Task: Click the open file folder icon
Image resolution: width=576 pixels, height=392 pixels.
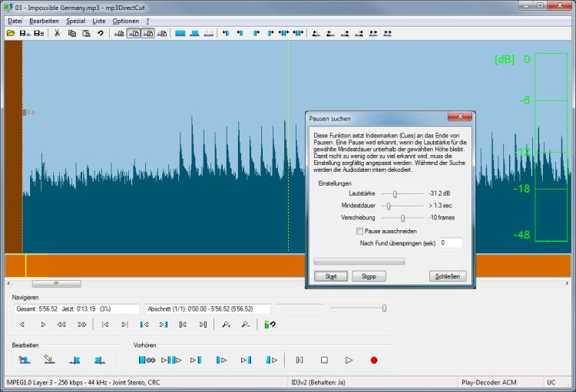Action: pyautogui.click(x=11, y=33)
